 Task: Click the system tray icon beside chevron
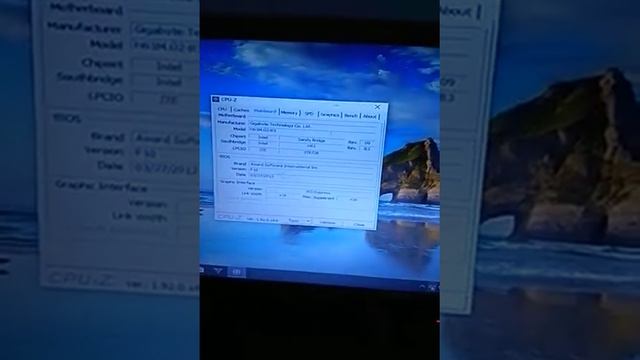point(432,288)
